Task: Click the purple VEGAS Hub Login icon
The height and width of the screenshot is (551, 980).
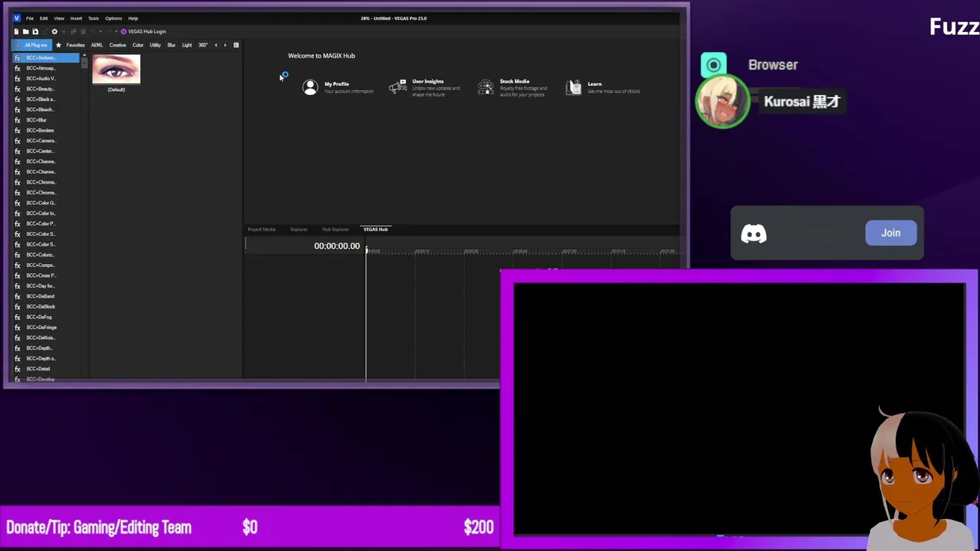Action: click(123, 31)
